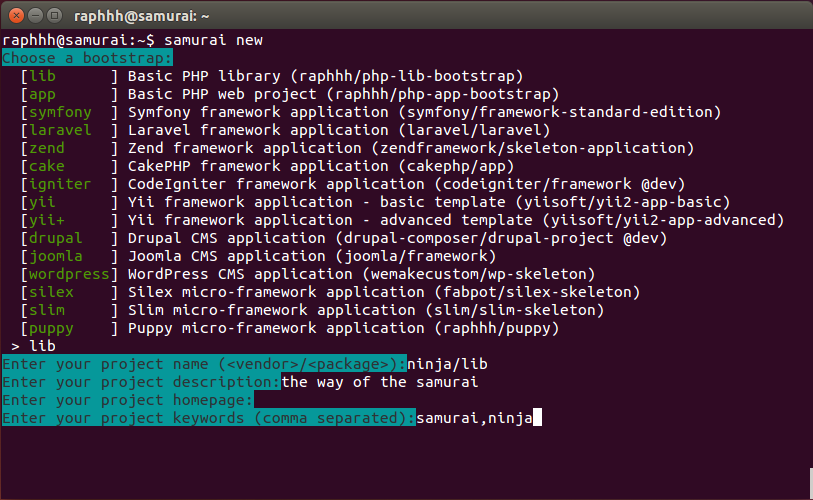Select the 'symfony' bootstrap key
Image resolution: width=813 pixels, height=500 pixels.
coord(60,113)
